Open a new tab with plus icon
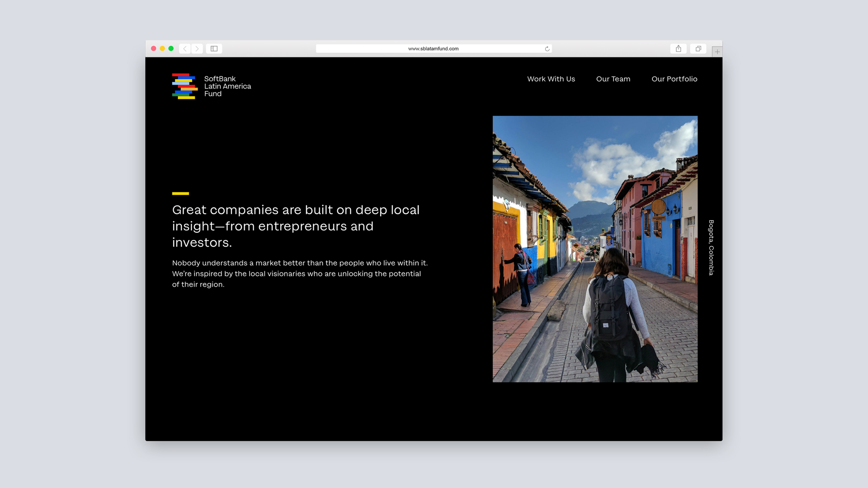Screen dimensions: 868x488 [x=717, y=52]
